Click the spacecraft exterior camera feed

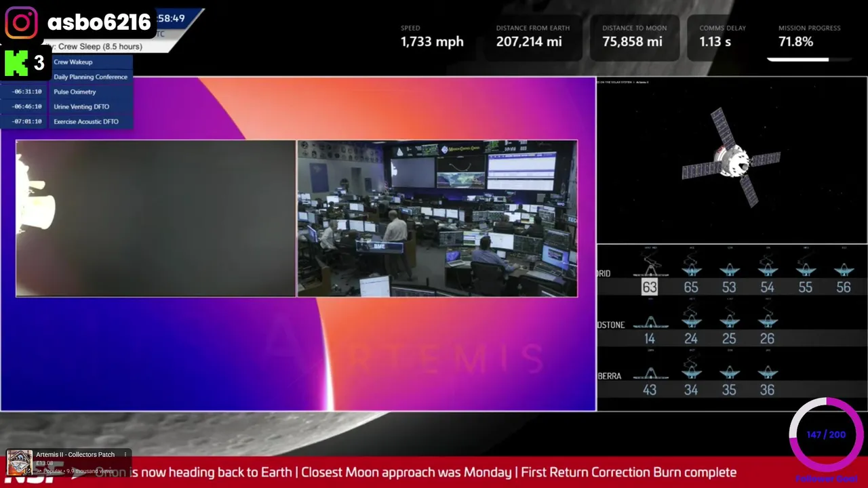[x=155, y=218]
